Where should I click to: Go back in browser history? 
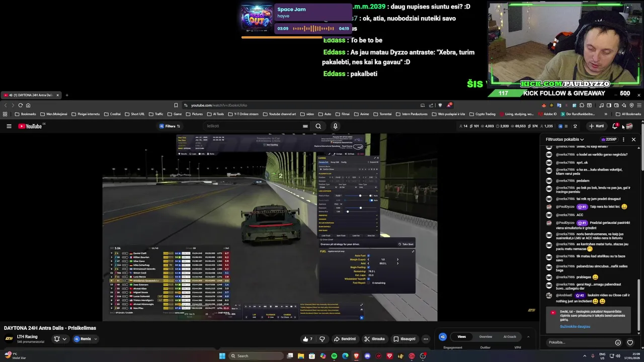6,105
